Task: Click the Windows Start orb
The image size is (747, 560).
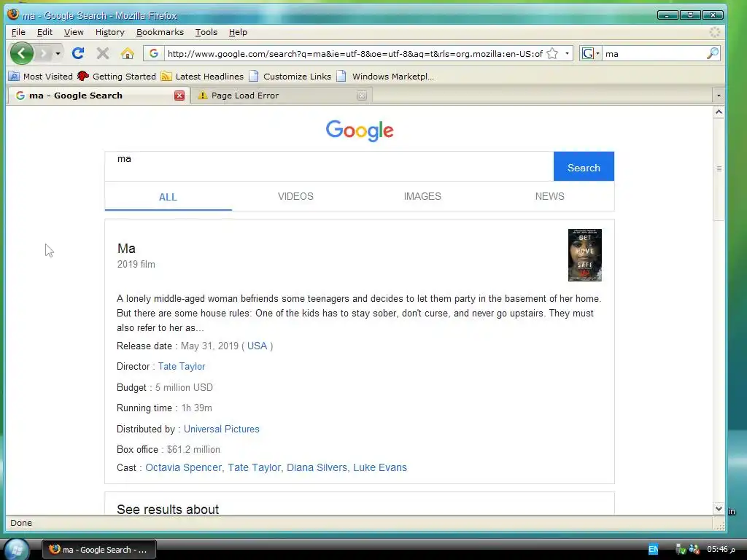Action: (15, 550)
